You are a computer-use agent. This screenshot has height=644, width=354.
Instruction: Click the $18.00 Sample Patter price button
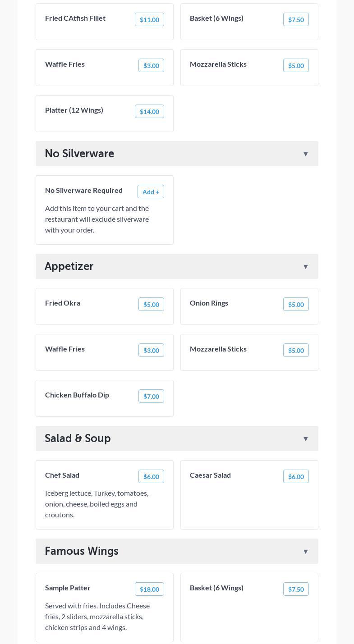tap(149, 589)
